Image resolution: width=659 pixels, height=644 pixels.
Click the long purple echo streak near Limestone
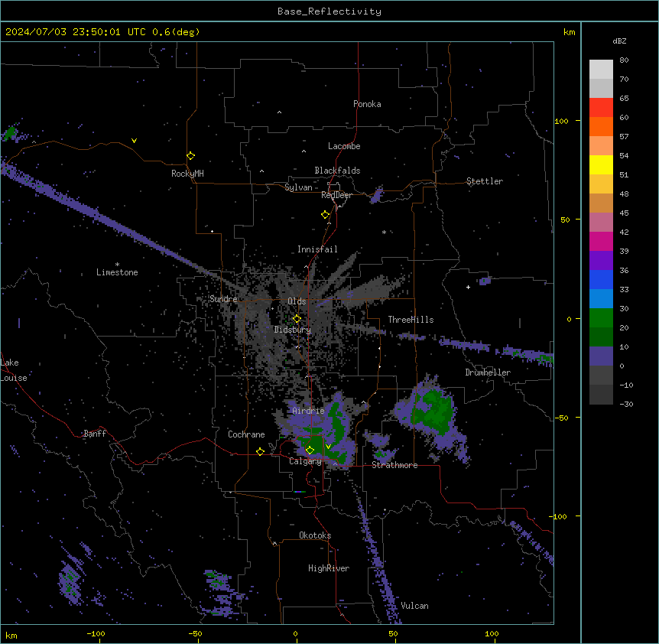point(109,221)
